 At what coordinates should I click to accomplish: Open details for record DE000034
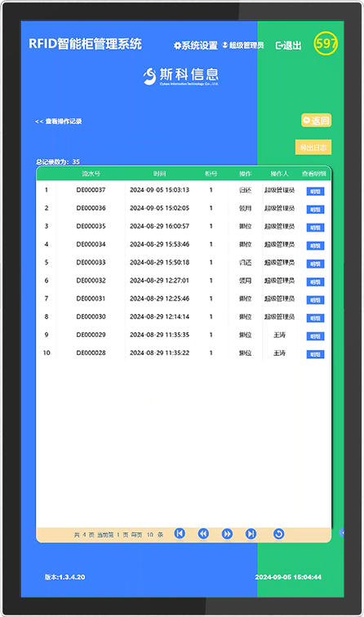pos(315,246)
